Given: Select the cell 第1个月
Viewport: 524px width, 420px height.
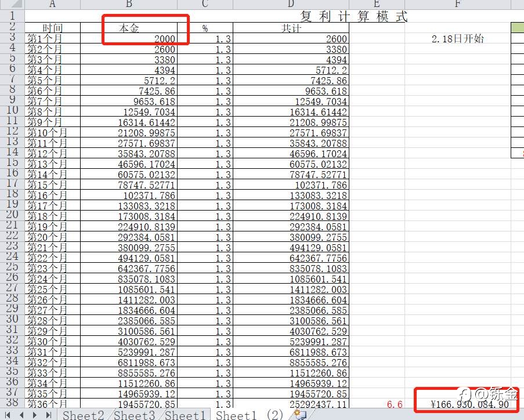Looking at the screenshot, I should tap(53, 38).
